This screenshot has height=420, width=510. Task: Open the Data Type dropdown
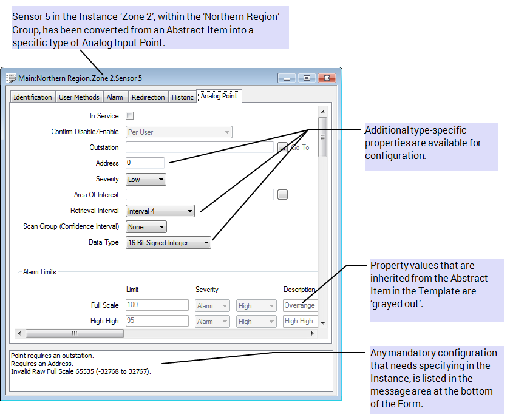(168, 243)
